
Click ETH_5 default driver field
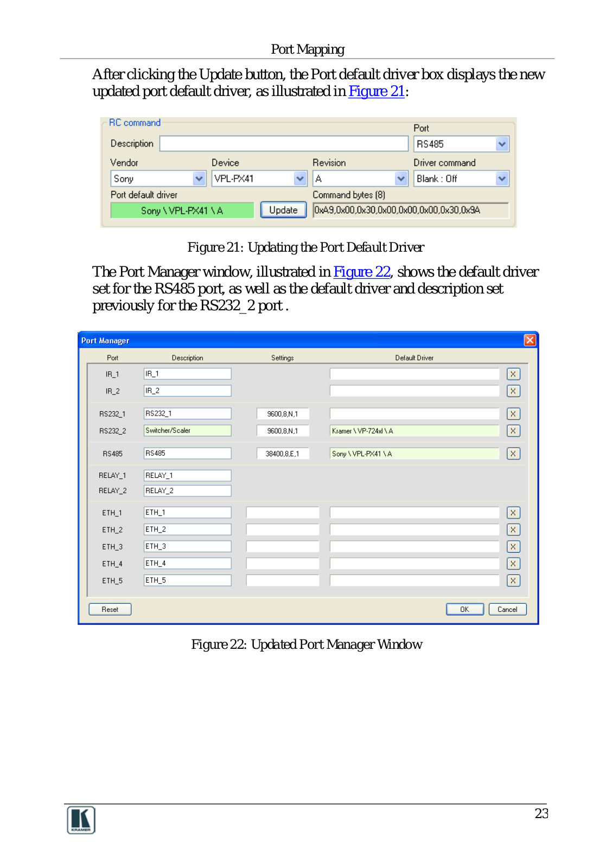point(415,580)
